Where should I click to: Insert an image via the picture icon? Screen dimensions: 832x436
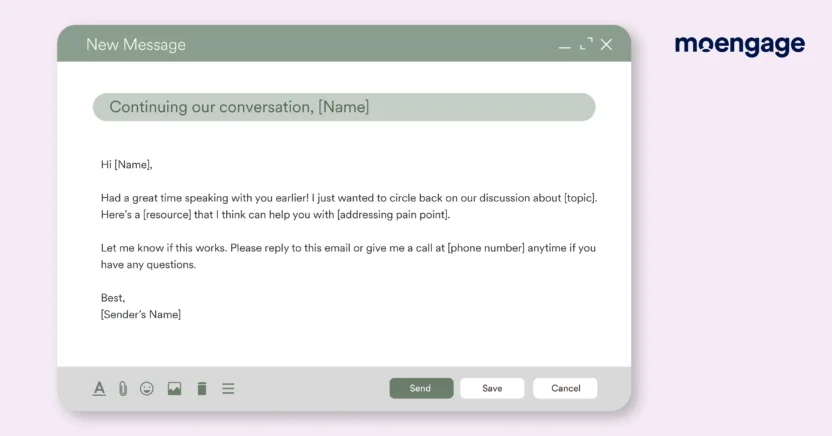point(175,389)
